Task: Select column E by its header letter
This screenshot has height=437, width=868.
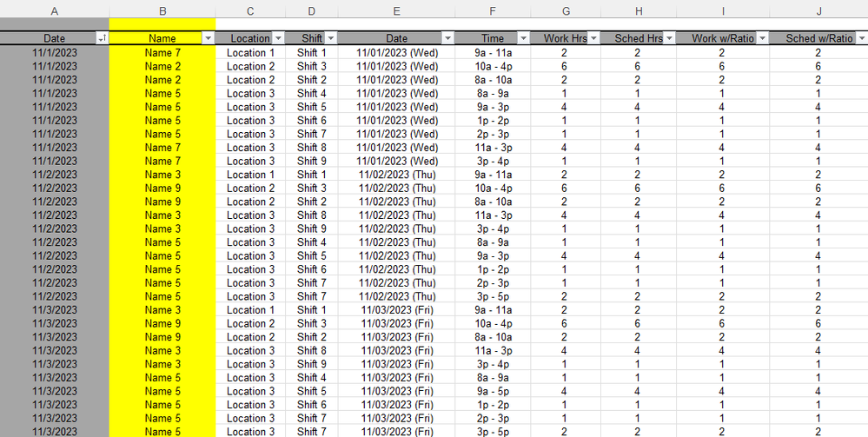Action: tap(396, 11)
